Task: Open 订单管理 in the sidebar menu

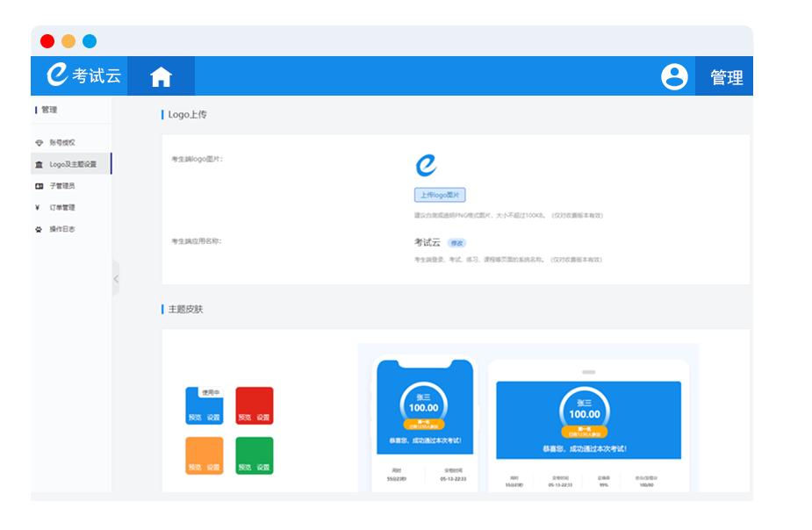Action: point(62,208)
